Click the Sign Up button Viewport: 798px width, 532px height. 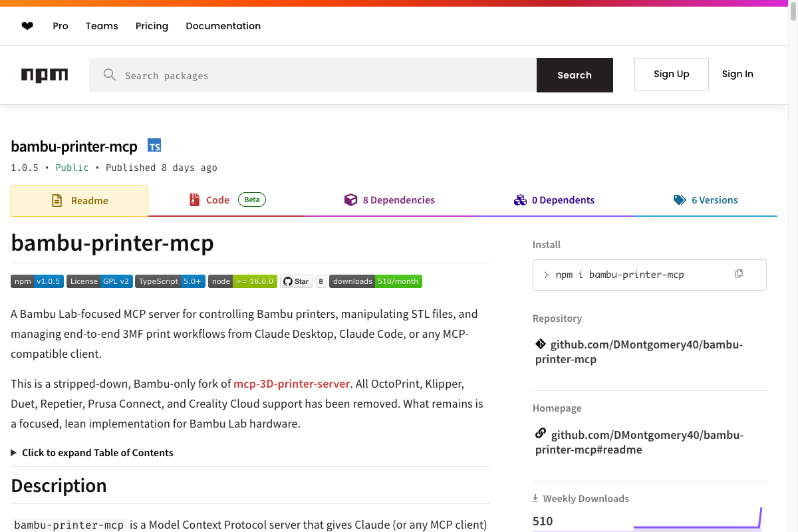tap(671, 74)
